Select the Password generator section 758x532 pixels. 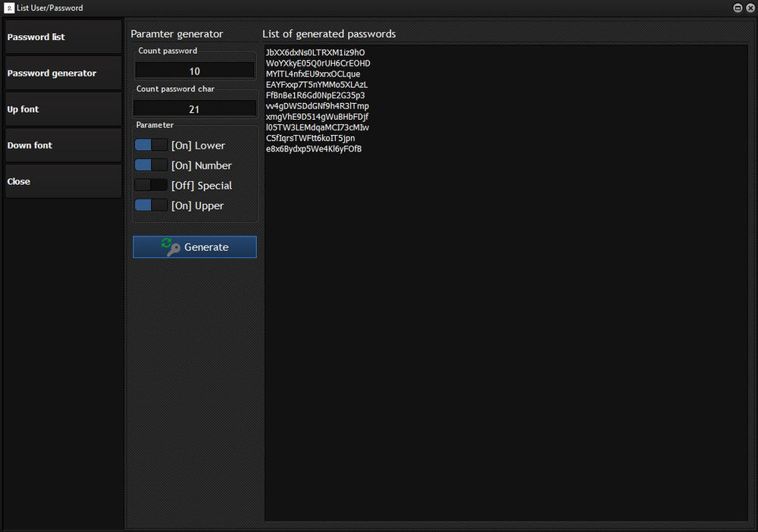[62, 73]
